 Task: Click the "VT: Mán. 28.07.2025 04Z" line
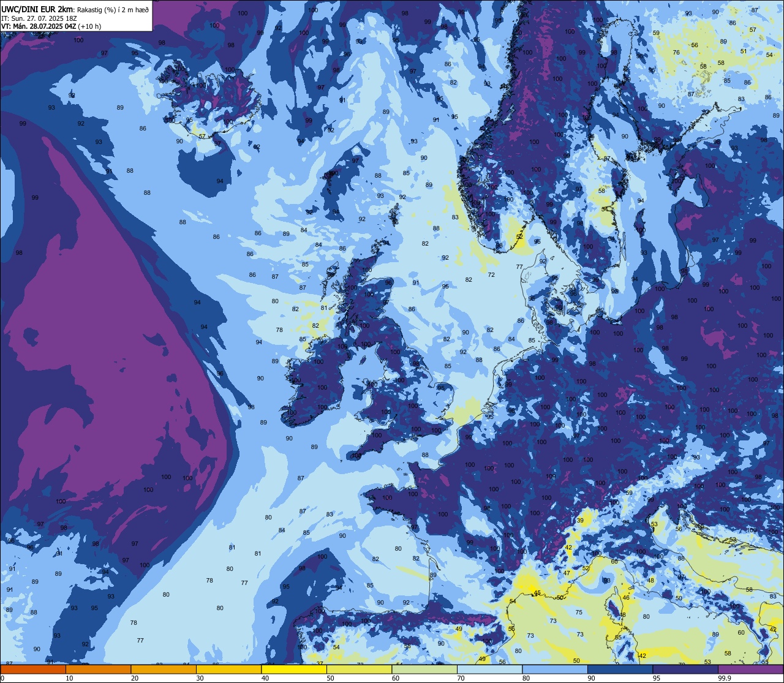pyautogui.click(x=38, y=26)
